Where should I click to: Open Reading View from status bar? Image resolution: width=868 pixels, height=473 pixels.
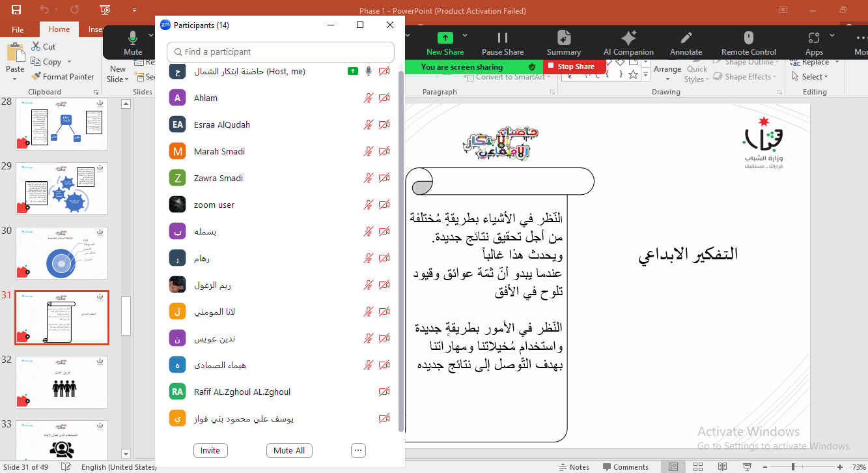coord(721,466)
